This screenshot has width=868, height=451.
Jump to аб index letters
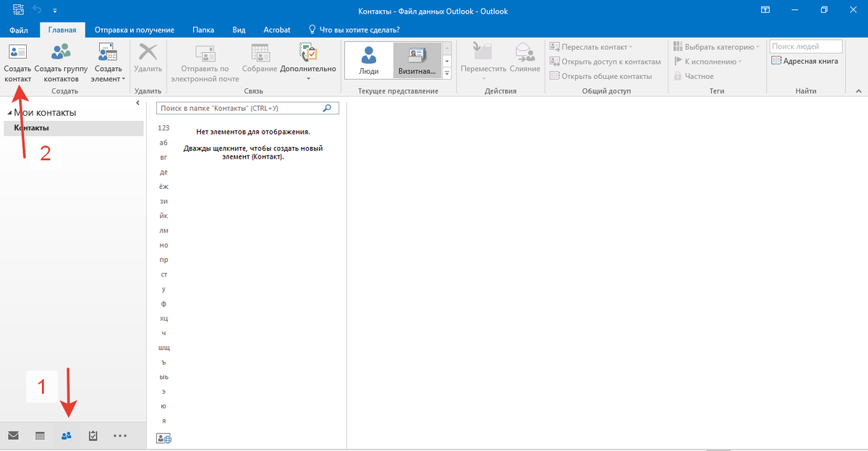[x=163, y=143]
